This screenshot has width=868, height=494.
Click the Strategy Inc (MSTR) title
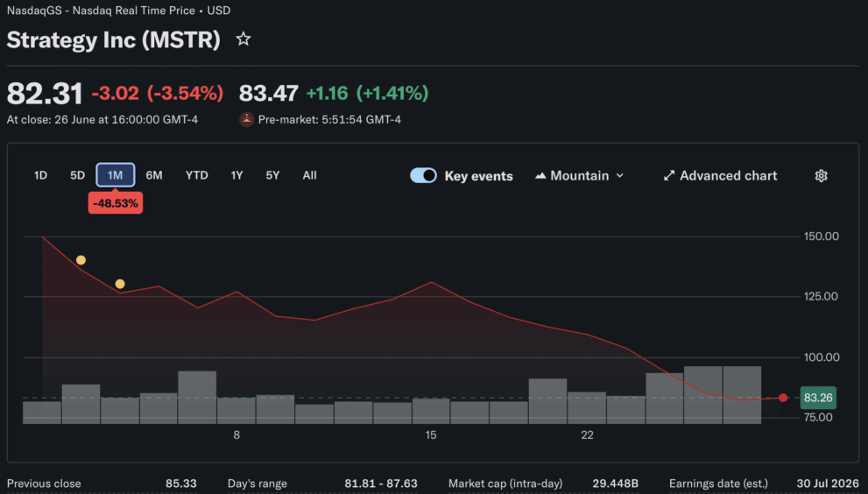point(114,40)
